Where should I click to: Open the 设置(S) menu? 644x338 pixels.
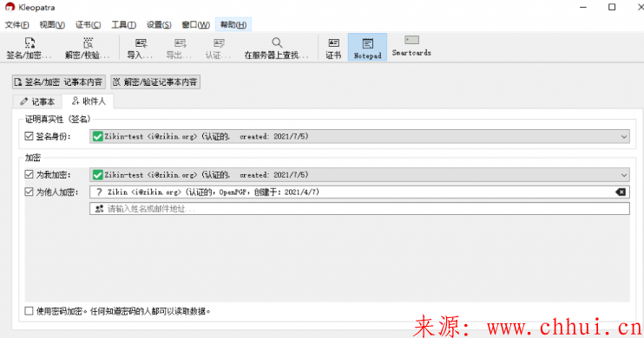coord(159,24)
